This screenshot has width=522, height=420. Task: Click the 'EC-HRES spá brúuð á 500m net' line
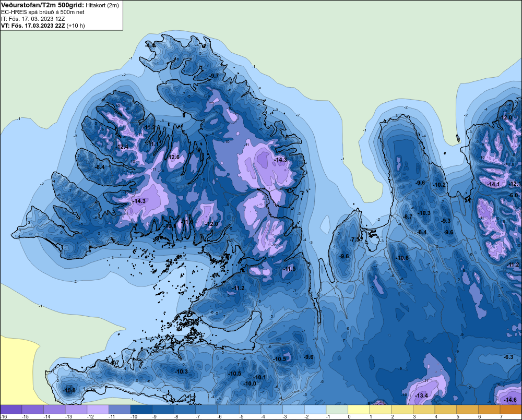click(43, 13)
